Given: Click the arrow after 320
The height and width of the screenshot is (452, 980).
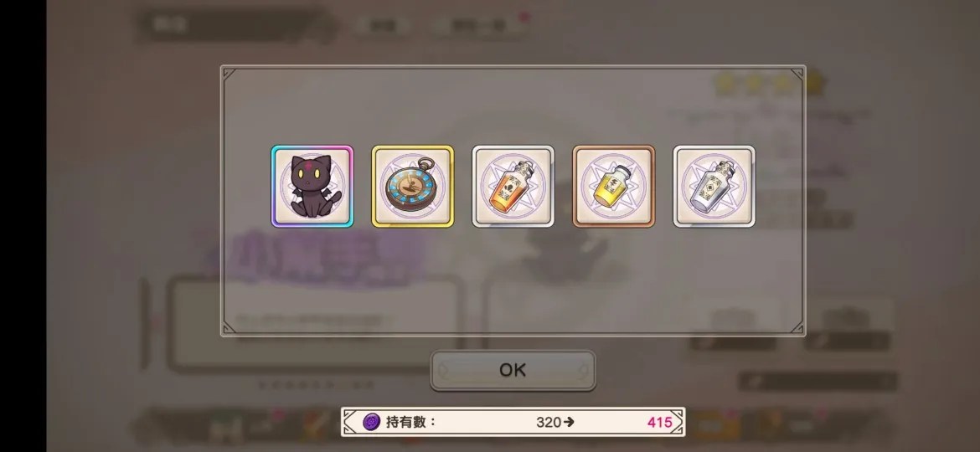Looking at the screenshot, I should [568, 422].
